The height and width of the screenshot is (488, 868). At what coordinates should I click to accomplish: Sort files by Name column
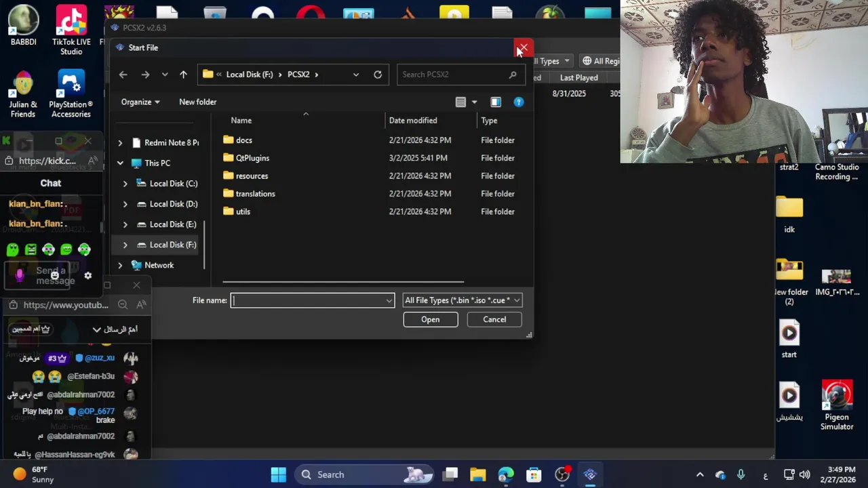coord(241,121)
